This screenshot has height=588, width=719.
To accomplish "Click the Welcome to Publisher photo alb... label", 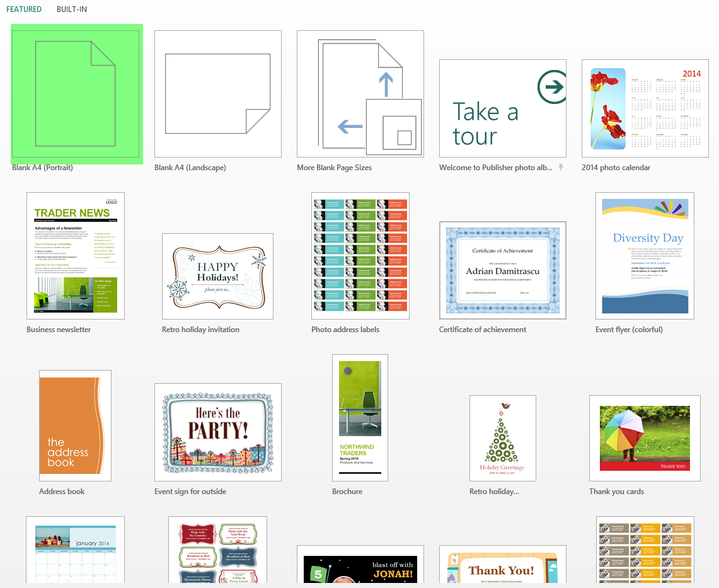I will click(496, 168).
